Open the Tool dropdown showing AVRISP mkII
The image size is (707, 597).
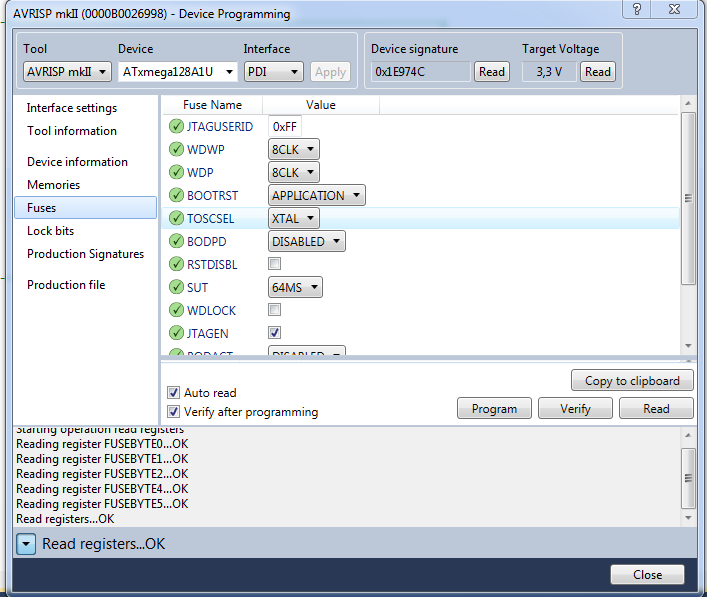(67, 72)
